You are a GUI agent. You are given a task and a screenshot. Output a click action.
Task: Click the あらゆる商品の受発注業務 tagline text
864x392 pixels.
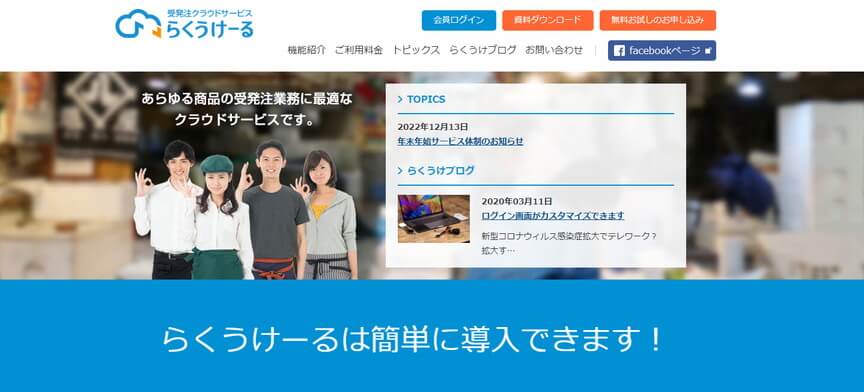(x=246, y=109)
